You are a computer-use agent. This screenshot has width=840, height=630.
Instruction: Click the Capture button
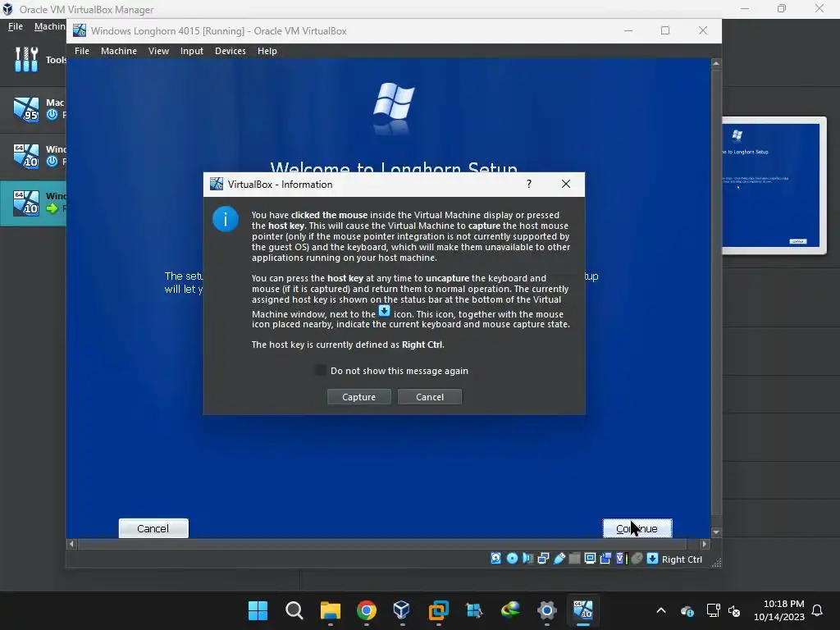(359, 397)
